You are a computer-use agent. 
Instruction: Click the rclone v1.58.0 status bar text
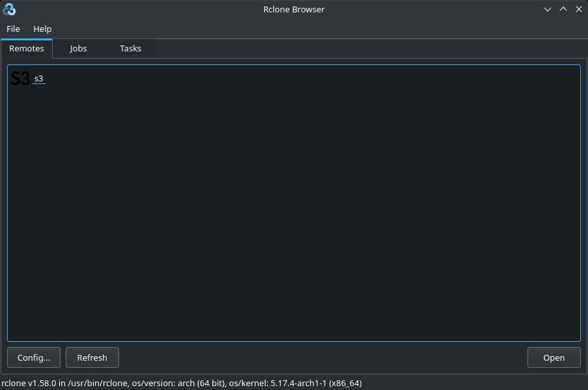(181, 383)
